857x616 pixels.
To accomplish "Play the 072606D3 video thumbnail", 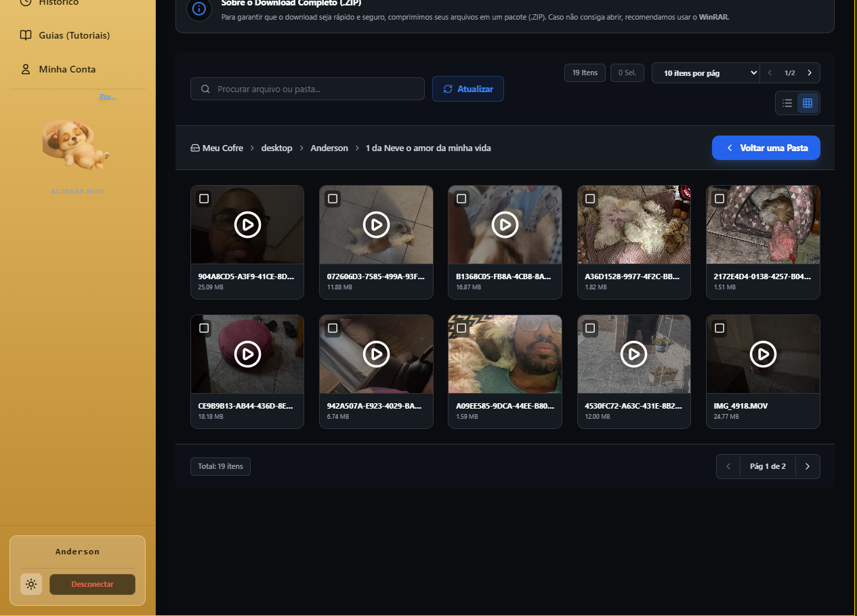I will pos(376,224).
